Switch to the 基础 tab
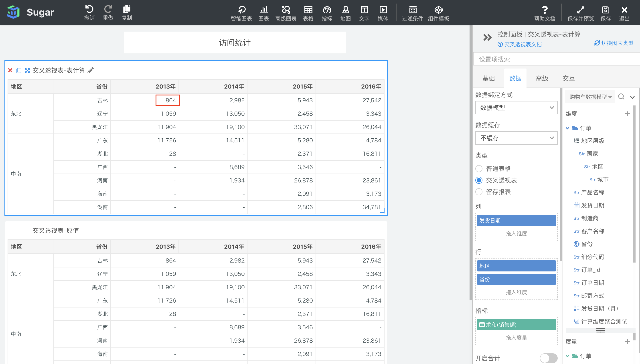 [488, 78]
